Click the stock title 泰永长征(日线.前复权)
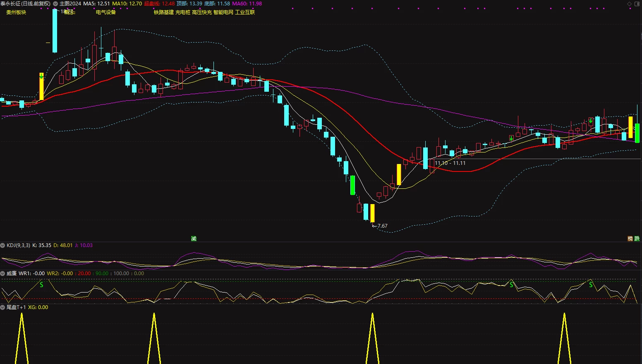Image resolution: width=642 pixels, height=364 pixels. pos(26,4)
